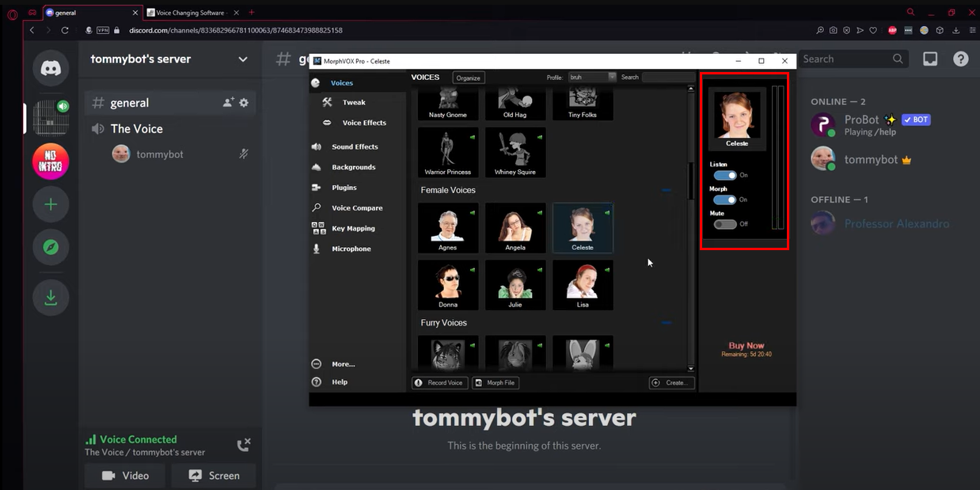This screenshot has width=980, height=490.
Task: Open Voice Compare in sidebar
Action: [x=356, y=208]
